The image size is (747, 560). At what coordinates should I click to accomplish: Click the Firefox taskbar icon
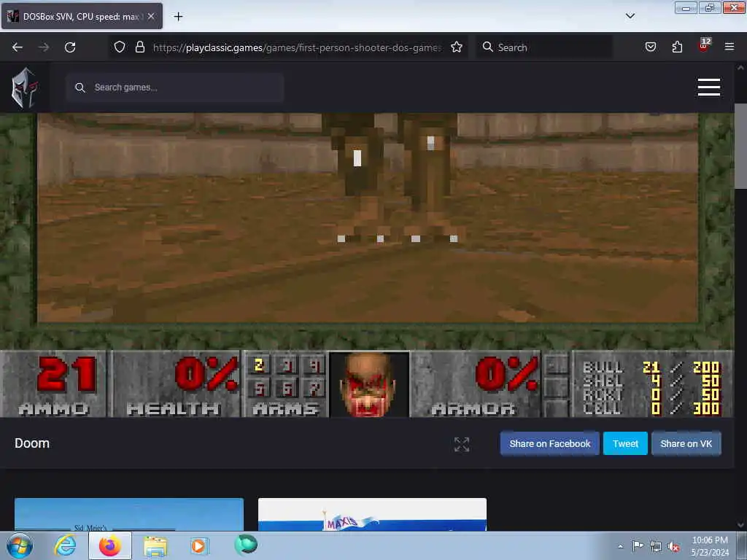(110, 546)
